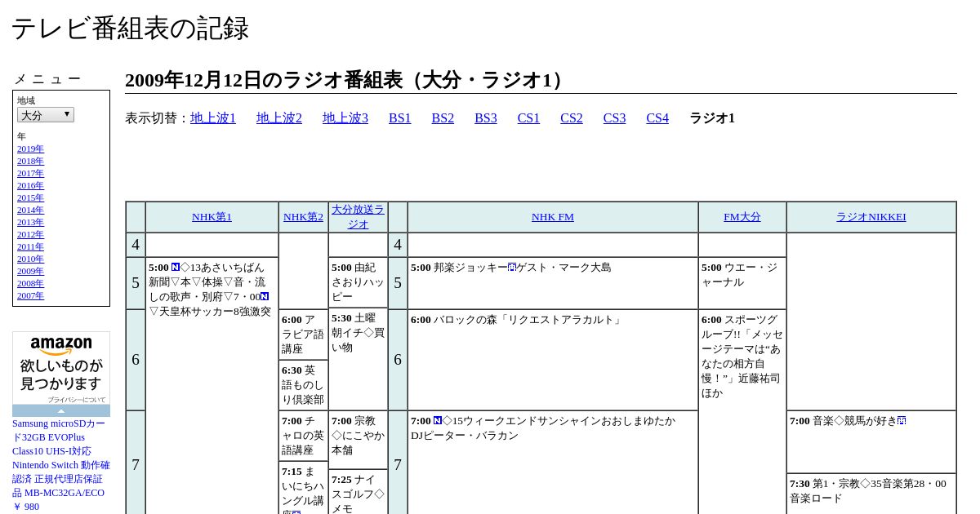
Task: Click the icon after 邦楽ジョッキー
Action: (x=512, y=267)
